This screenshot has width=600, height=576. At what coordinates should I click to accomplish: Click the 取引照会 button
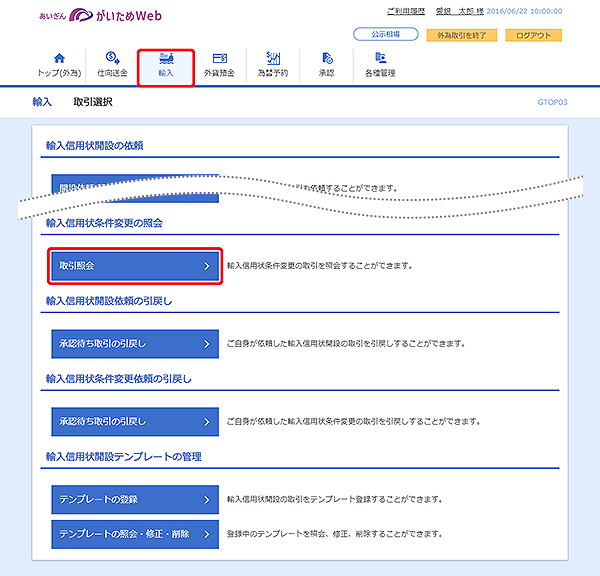(x=135, y=266)
